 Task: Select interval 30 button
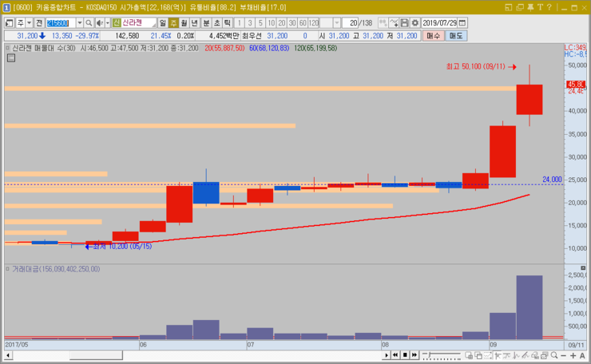click(292, 23)
